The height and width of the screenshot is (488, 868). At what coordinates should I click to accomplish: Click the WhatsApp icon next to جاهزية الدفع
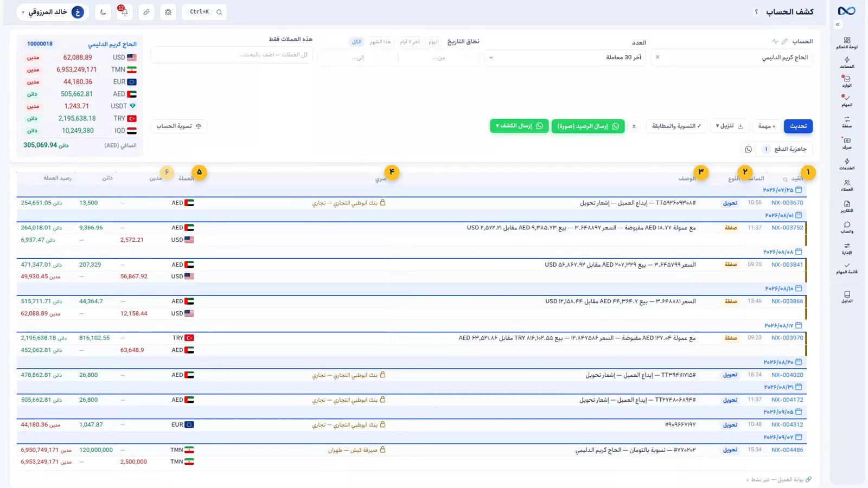pos(749,149)
